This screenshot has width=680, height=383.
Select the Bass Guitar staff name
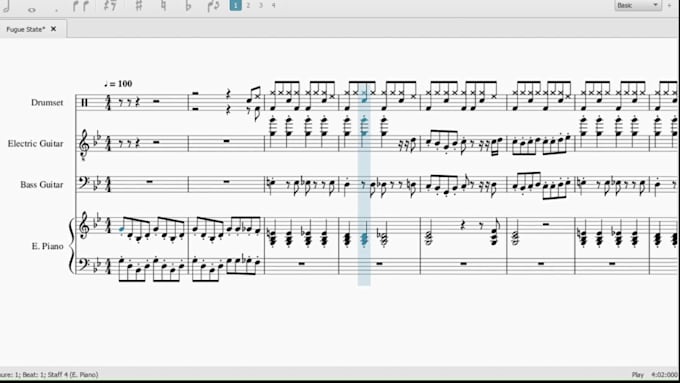pyautogui.click(x=42, y=185)
